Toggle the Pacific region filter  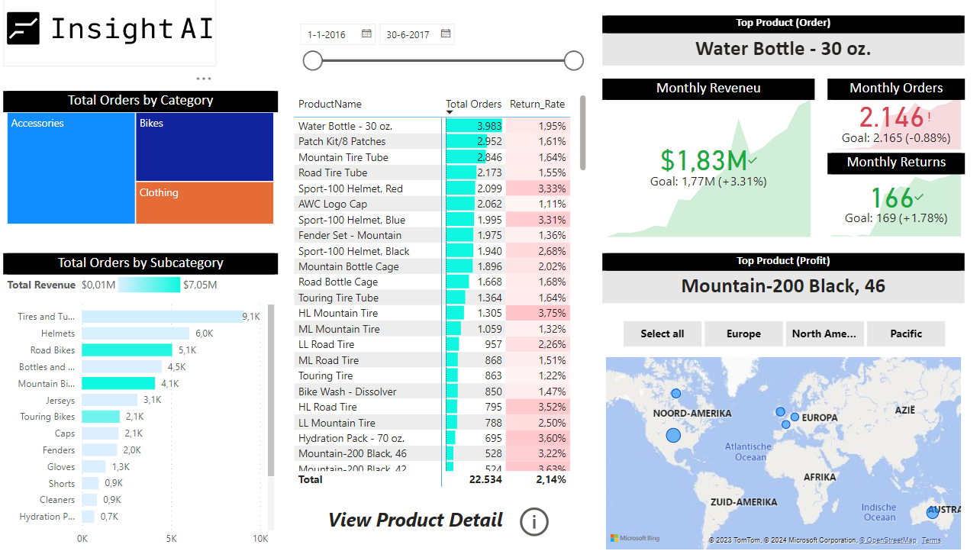(906, 333)
